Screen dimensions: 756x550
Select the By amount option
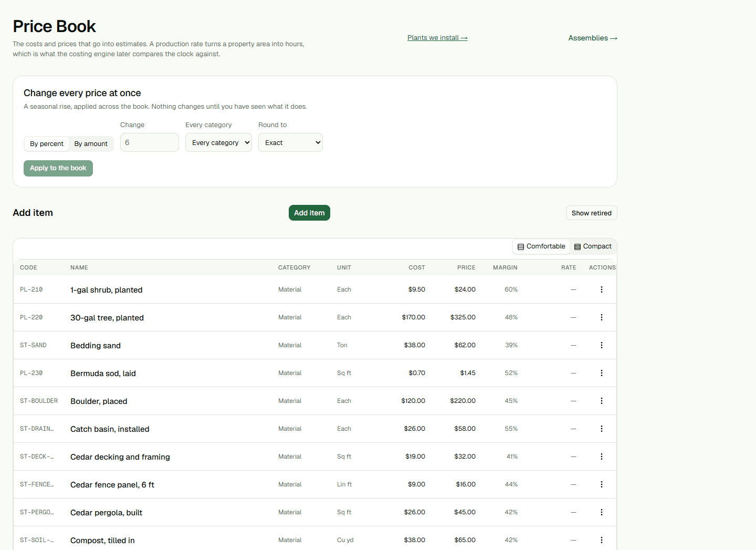coord(91,144)
